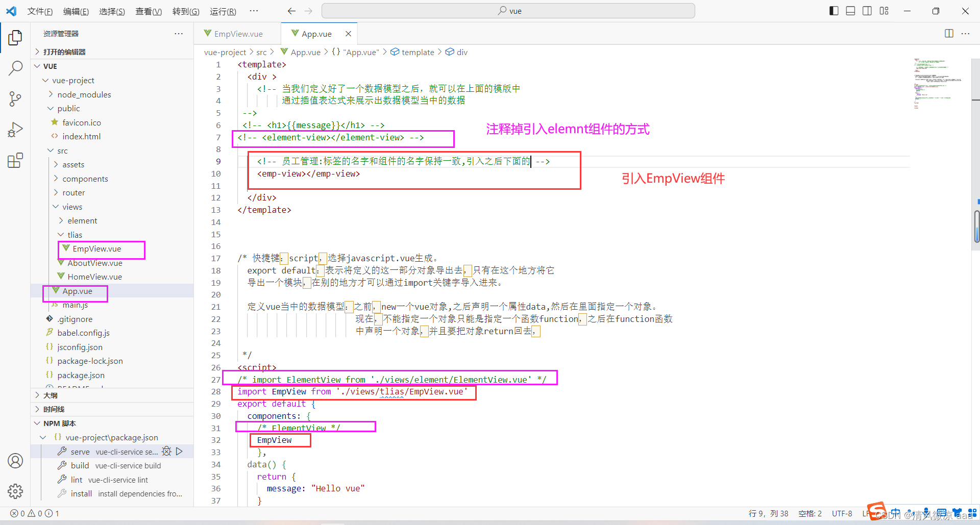Debug the serve npm script

[166, 451]
